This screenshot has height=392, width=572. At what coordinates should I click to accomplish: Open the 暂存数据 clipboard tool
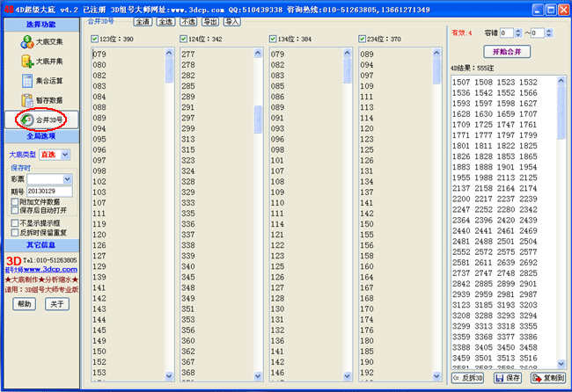point(40,100)
